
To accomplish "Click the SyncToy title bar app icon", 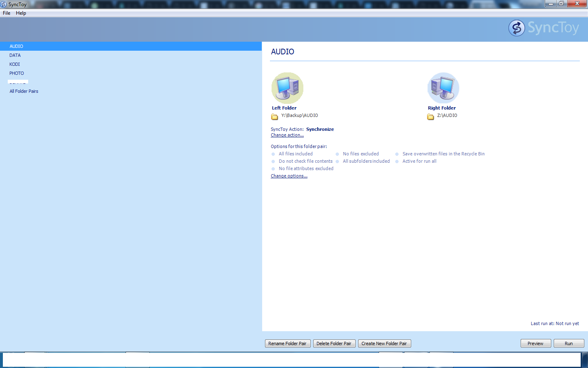I will (x=4, y=4).
